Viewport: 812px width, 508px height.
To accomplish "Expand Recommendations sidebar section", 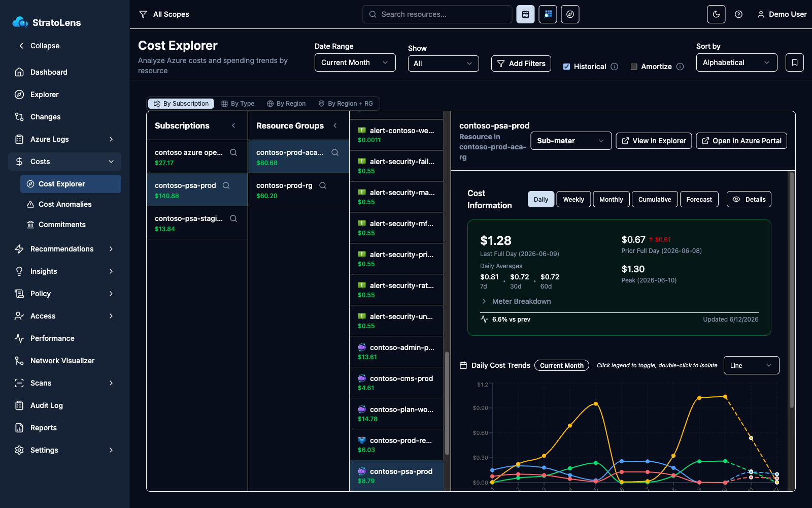I will (x=64, y=249).
